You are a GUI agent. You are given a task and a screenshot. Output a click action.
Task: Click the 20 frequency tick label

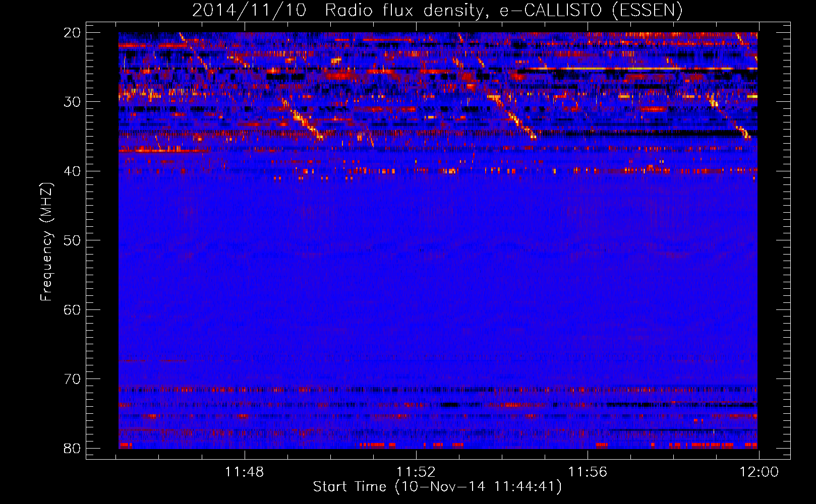click(72, 33)
